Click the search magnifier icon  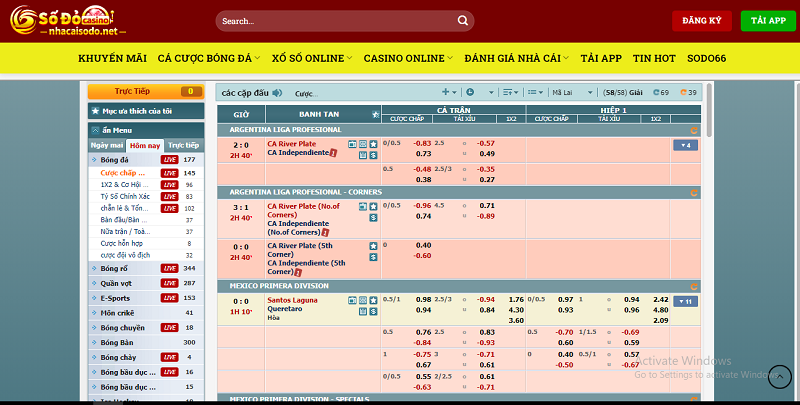[463, 20]
